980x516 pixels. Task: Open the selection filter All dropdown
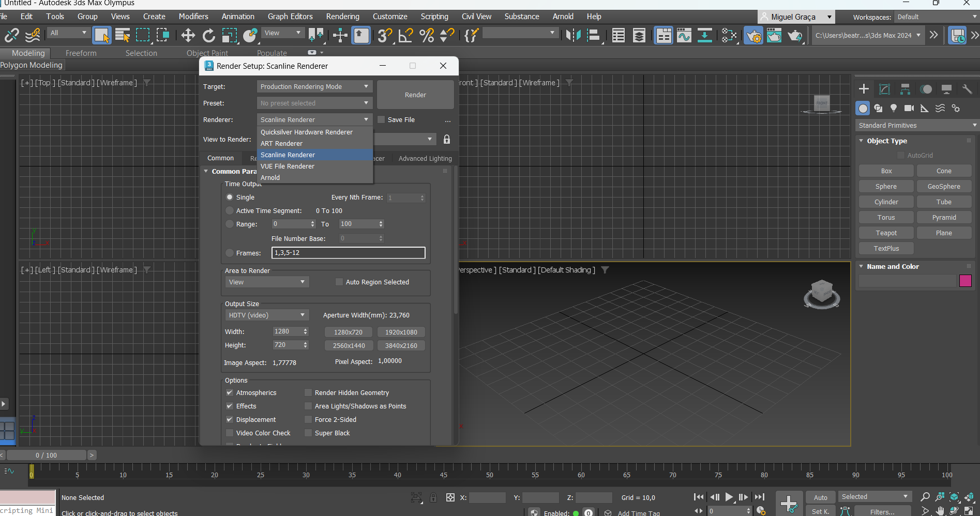pyautogui.click(x=69, y=33)
